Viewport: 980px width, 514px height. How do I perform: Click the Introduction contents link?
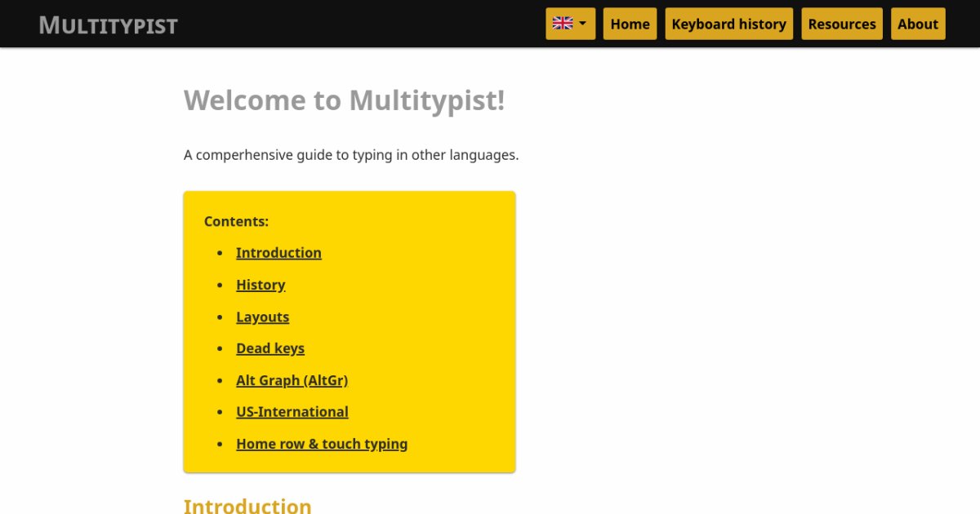pos(278,253)
